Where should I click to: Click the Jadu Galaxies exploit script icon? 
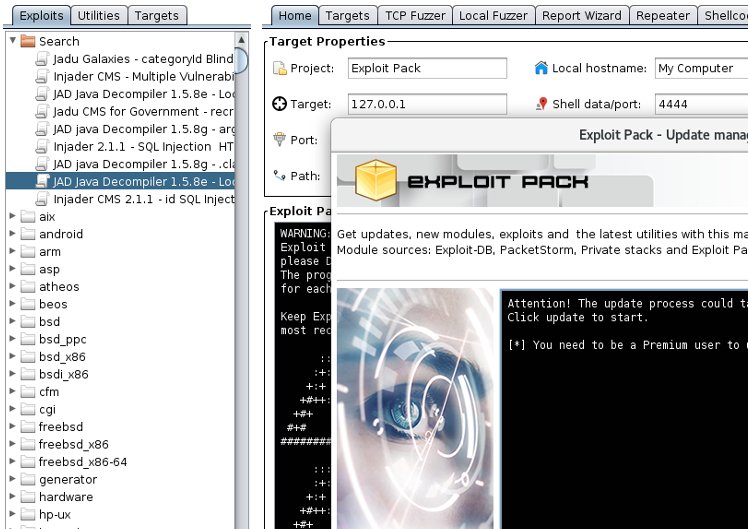coord(42,59)
